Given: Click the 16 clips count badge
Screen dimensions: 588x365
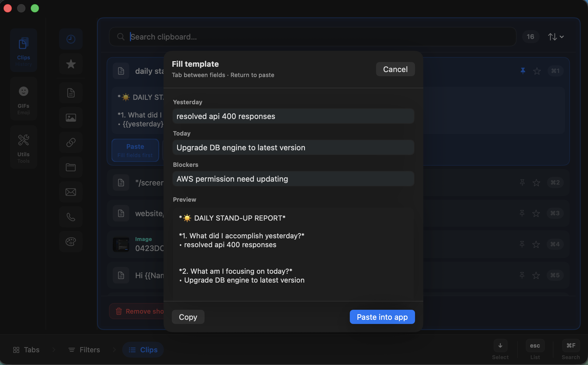Looking at the screenshot, I should [530, 37].
